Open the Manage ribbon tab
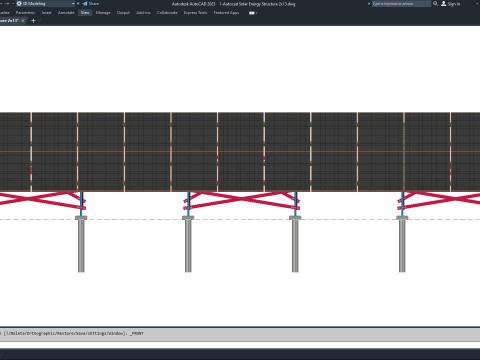 tap(103, 13)
